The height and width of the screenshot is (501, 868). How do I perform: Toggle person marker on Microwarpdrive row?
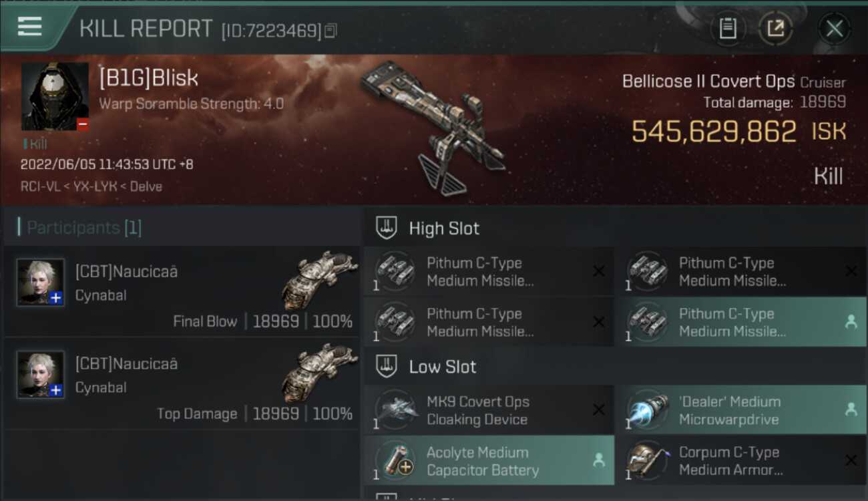[x=851, y=410]
